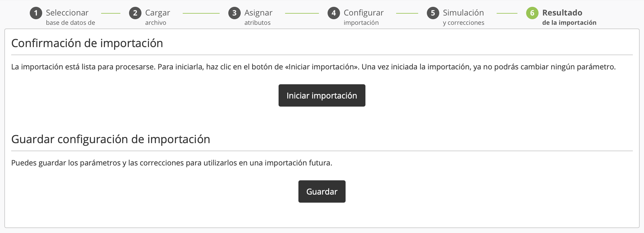Select the Resultado step title

point(562,13)
